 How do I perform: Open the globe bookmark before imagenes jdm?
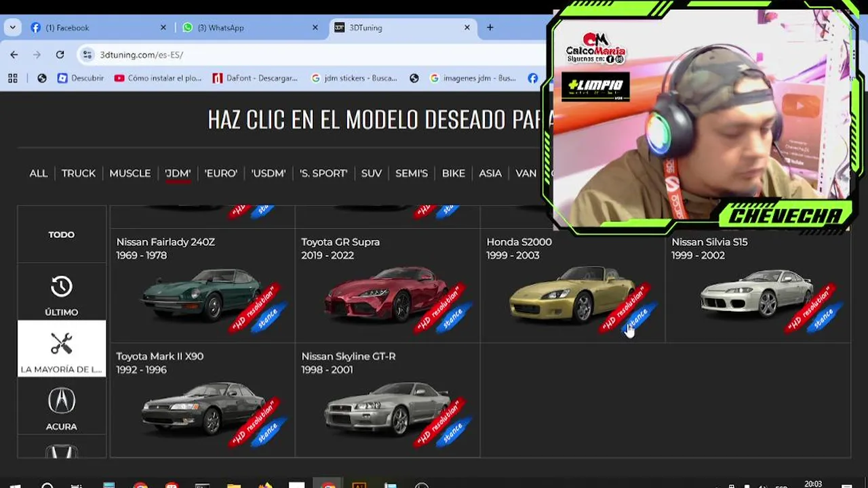coord(414,78)
